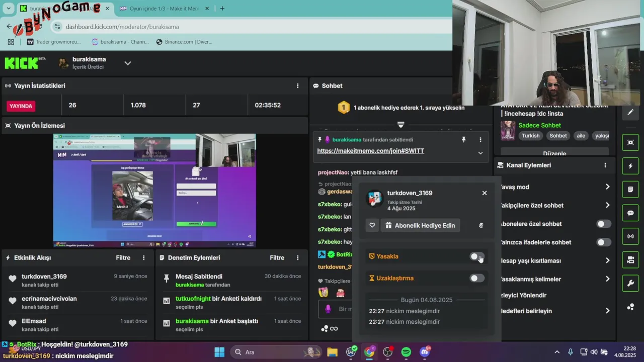This screenshot has width=644, height=362.
Task: Open Denetim Eylemleri three-dot menu
Action: 297,258
